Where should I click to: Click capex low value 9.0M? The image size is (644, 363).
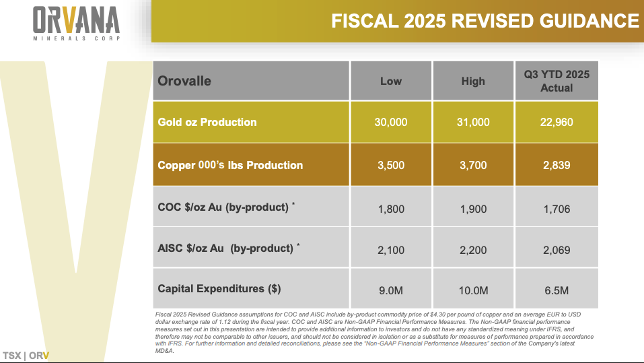coord(390,291)
